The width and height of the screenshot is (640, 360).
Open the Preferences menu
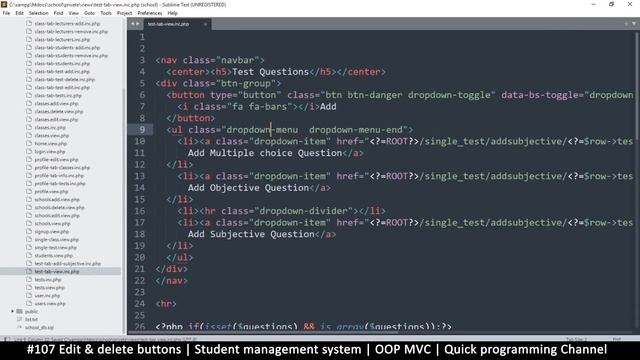149,13
